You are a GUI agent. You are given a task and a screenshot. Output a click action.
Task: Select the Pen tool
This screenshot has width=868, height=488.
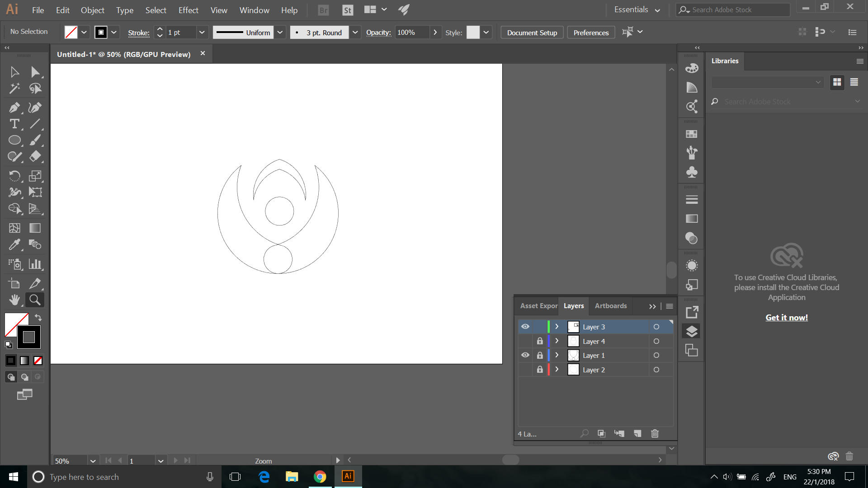point(14,108)
